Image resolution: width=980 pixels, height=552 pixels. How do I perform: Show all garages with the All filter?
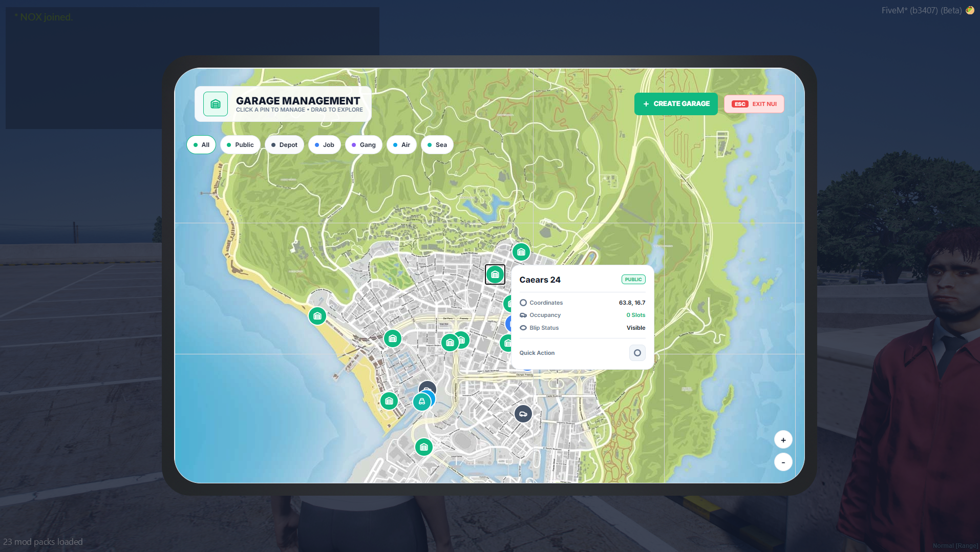tap(201, 145)
